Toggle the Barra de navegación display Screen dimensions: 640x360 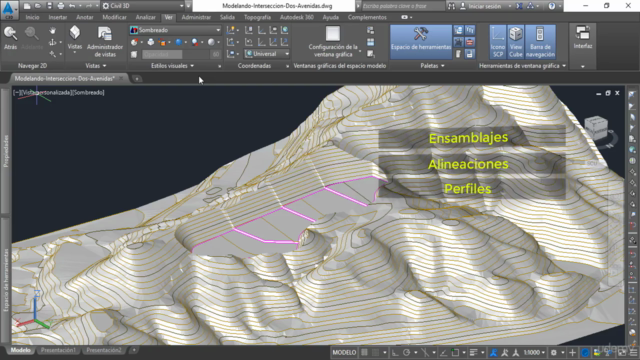(x=540, y=42)
